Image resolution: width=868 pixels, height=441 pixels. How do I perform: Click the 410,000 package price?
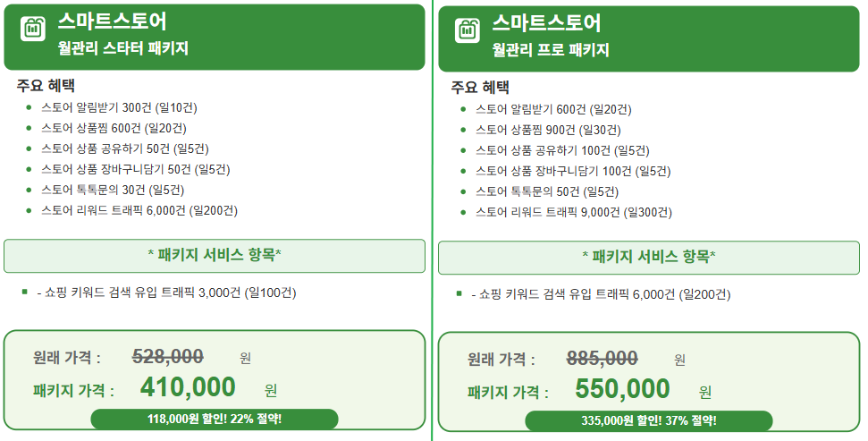(x=188, y=386)
